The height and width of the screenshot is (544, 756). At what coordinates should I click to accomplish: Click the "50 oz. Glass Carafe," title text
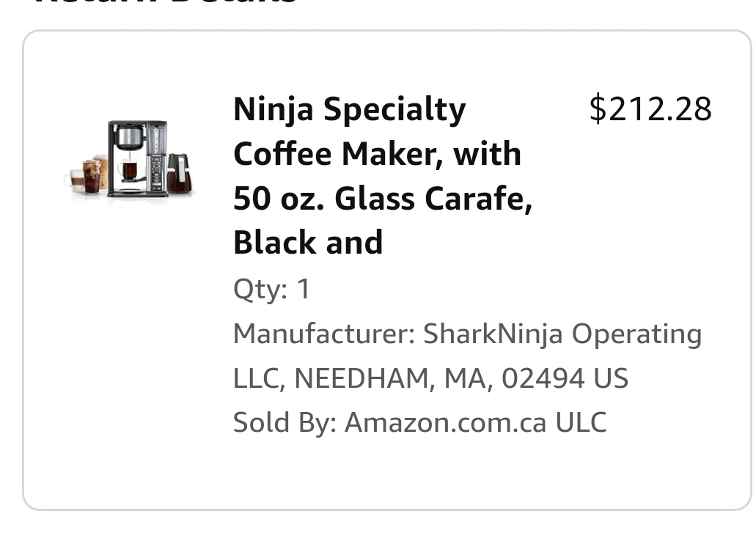(382, 199)
